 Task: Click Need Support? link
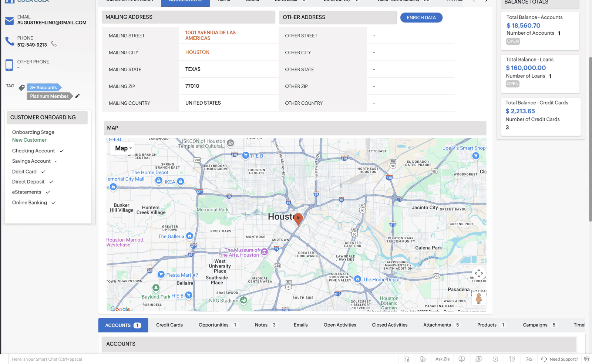point(559,359)
